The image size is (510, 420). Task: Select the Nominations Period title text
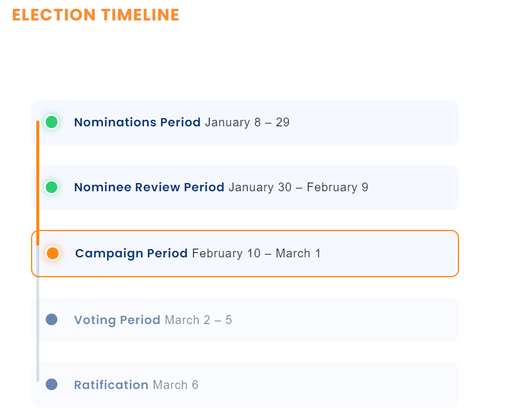[137, 122]
